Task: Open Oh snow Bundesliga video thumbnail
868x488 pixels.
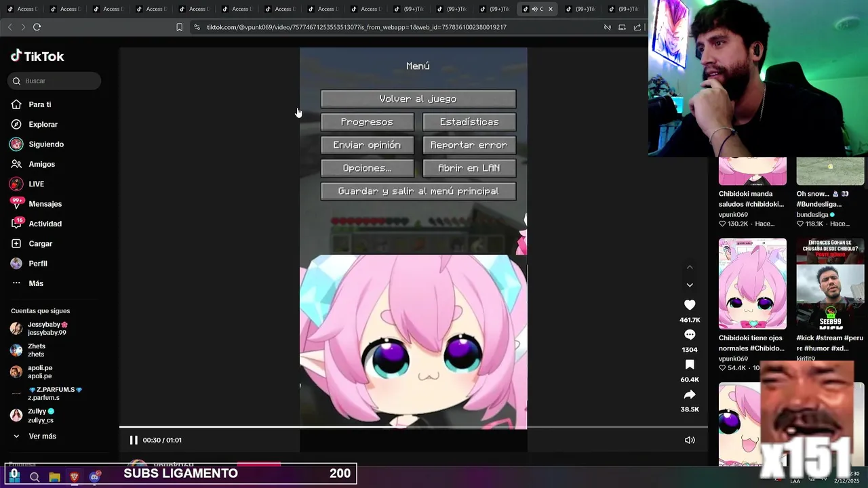Action: tap(830, 171)
